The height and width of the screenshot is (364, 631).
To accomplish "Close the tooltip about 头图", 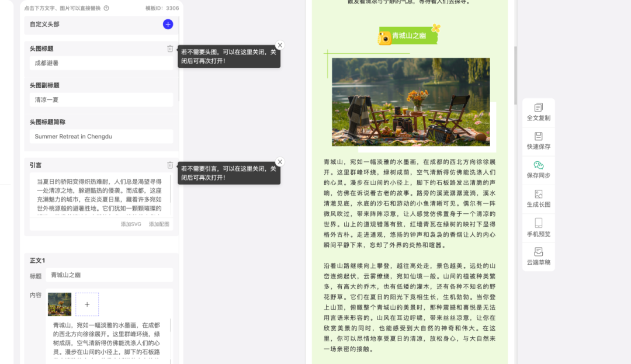I will (280, 45).
